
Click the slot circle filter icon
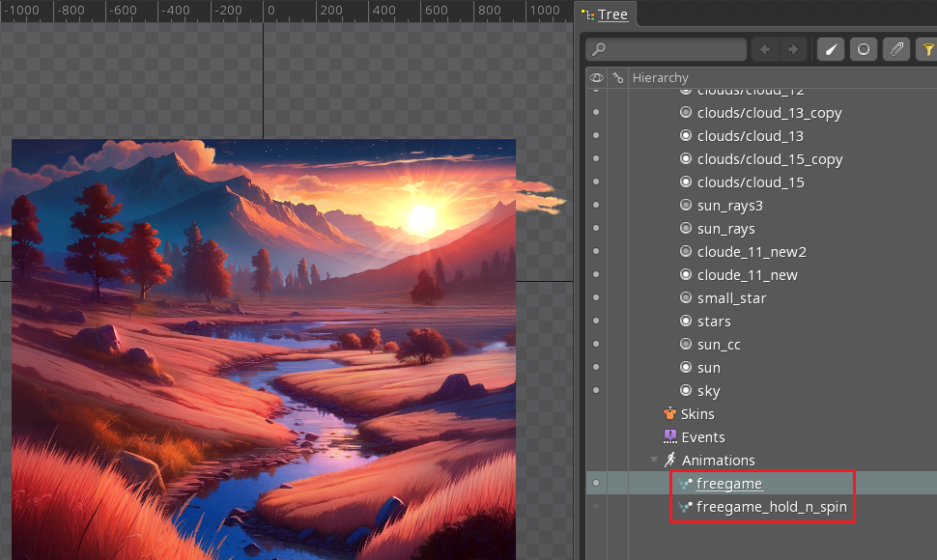tap(864, 49)
